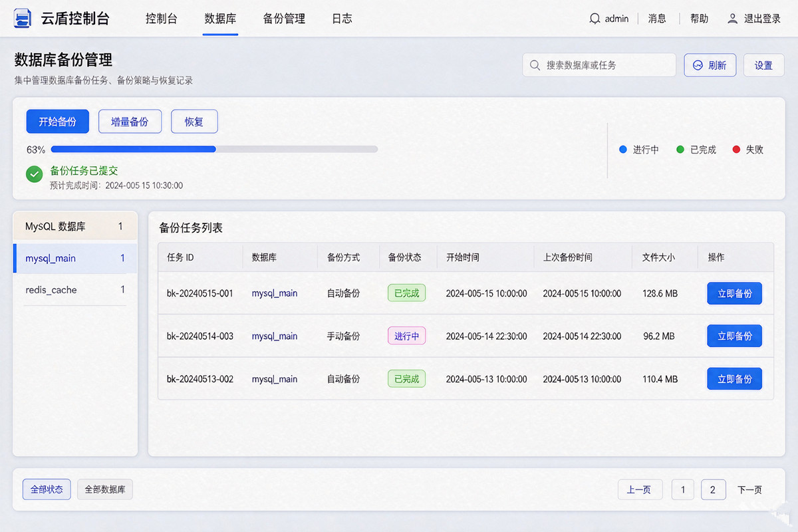Click the notification bell icon beside admin
The image size is (798, 532).
pyautogui.click(x=595, y=19)
